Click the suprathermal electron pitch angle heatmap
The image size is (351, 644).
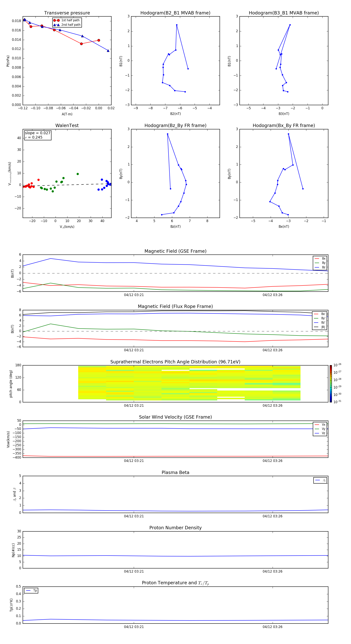189,383
